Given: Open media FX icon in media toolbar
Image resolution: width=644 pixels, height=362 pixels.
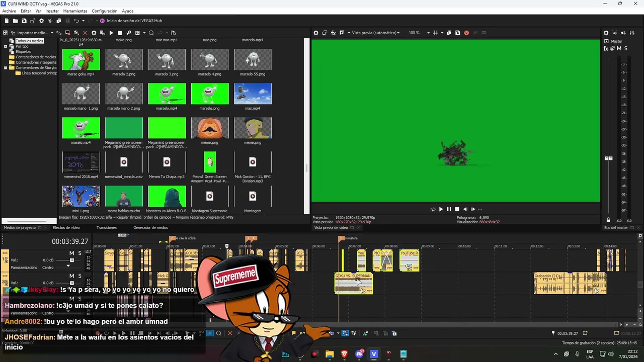Looking at the screenshot, I should tap(102, 33).
